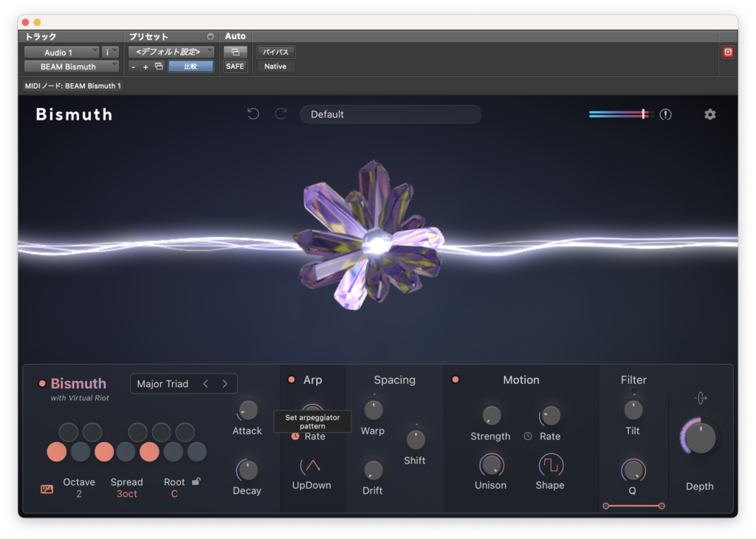Screen dimensions: 756x539
Task: Click the Decay knob
Action: (x=248, y=470)
